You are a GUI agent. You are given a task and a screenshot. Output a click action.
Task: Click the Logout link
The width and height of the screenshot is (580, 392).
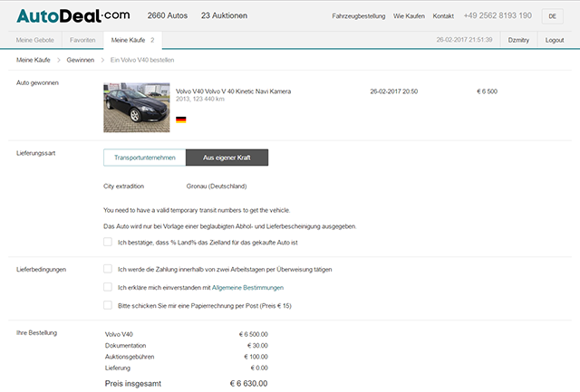(554, 40)
